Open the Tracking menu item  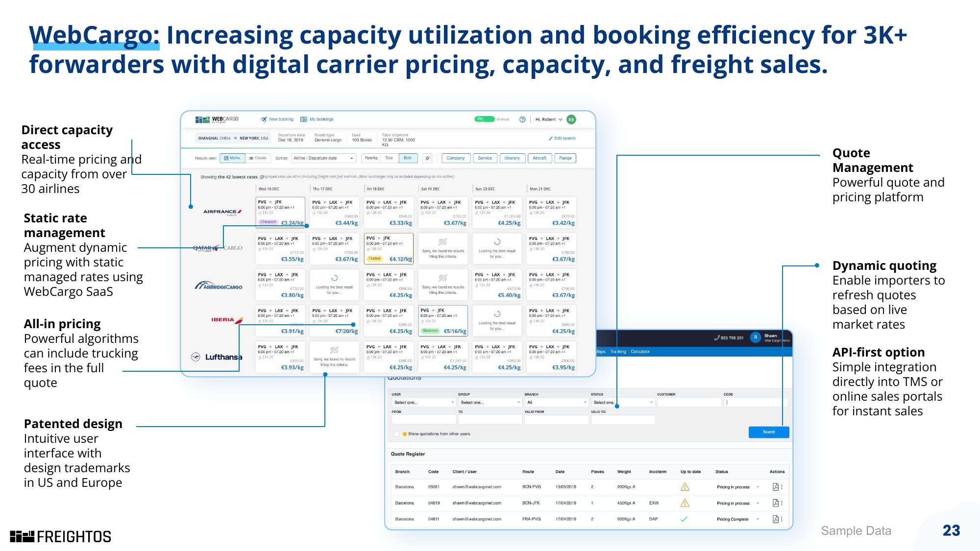click(618, 352)
